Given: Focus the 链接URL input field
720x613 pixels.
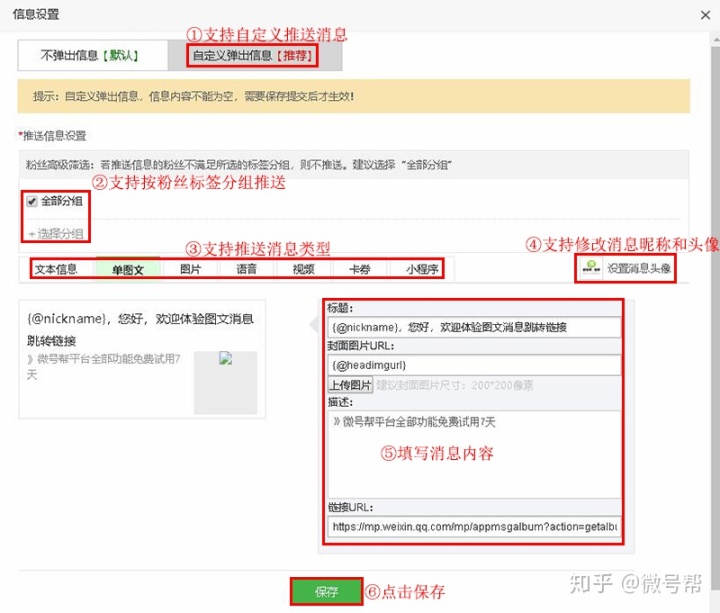Looking at the screenshot, I should pos(474,527).
